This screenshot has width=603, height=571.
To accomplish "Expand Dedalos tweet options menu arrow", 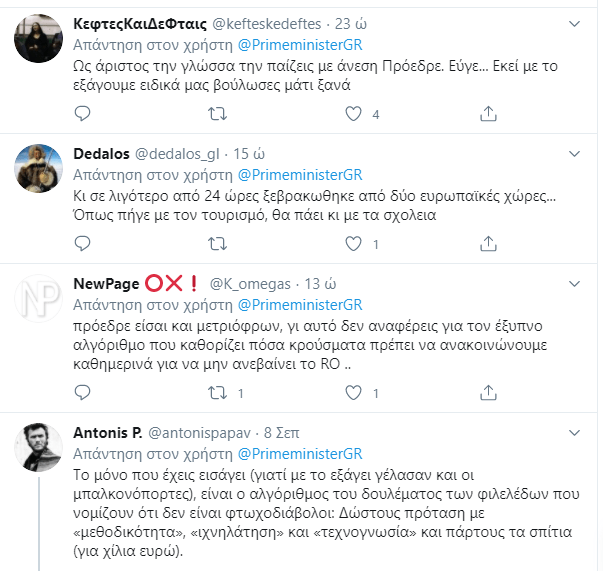I will [574, 153].
